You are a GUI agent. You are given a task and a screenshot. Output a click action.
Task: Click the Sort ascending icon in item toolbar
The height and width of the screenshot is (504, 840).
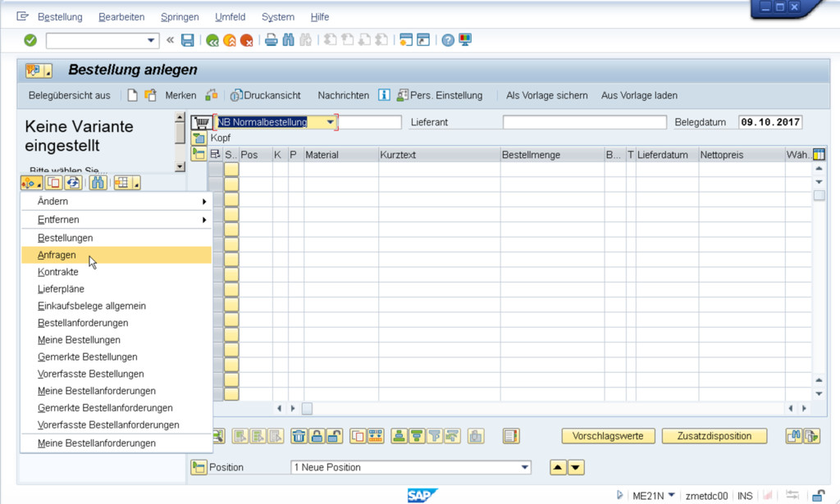[399, 436]
